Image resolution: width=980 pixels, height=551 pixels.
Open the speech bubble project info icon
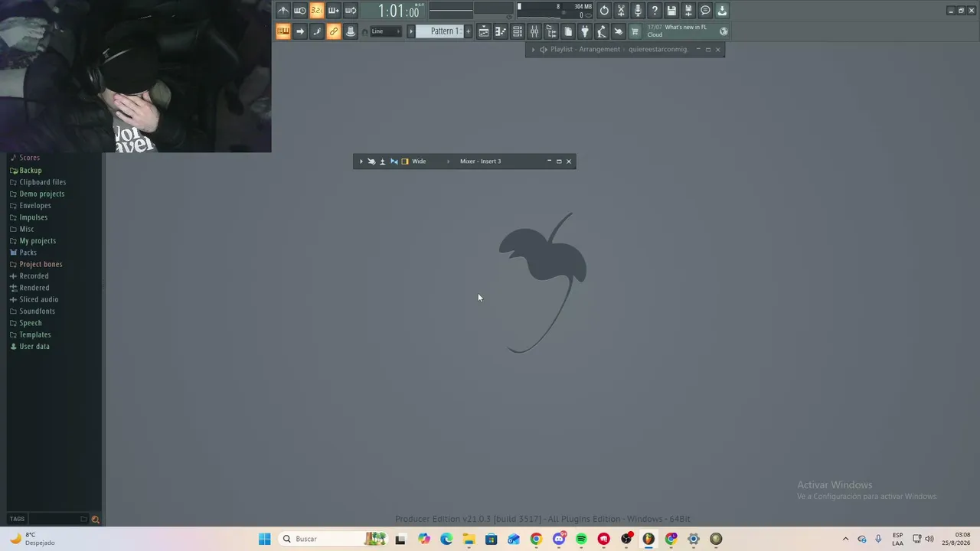tap(705, 11)
